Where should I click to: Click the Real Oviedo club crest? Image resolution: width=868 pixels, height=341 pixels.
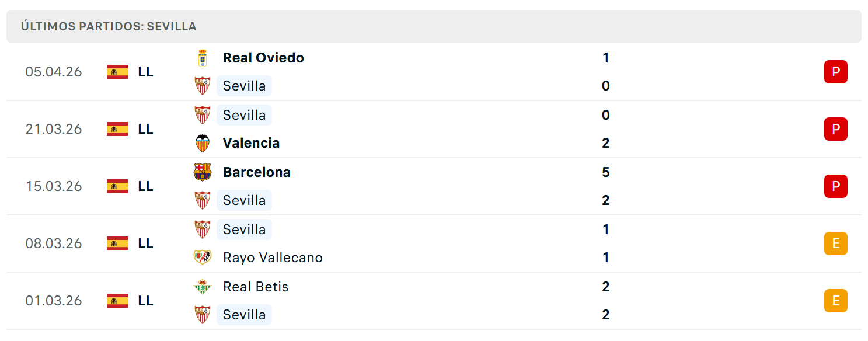[203, 58]
